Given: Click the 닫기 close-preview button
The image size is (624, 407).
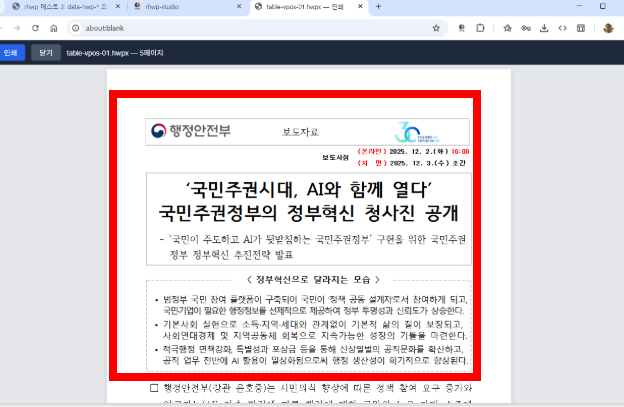Looking at the screenshot, I should coord(46,53).
